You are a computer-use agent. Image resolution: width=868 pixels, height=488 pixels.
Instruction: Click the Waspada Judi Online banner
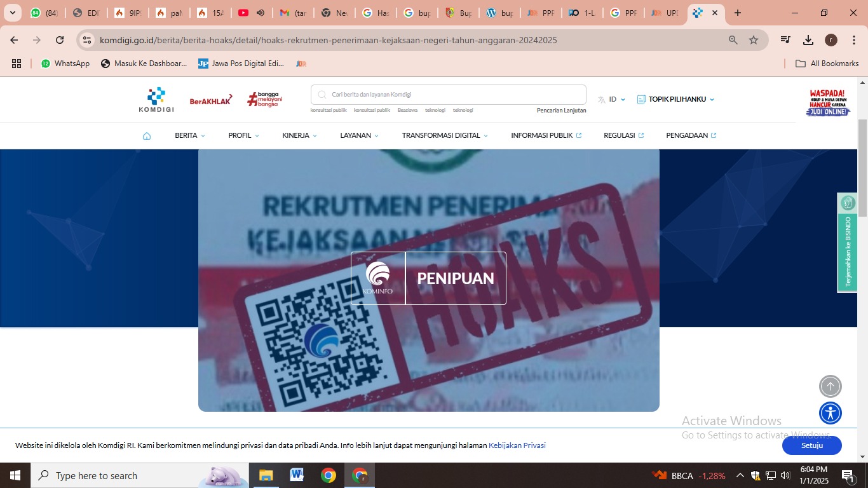click(x=828, y=102)
